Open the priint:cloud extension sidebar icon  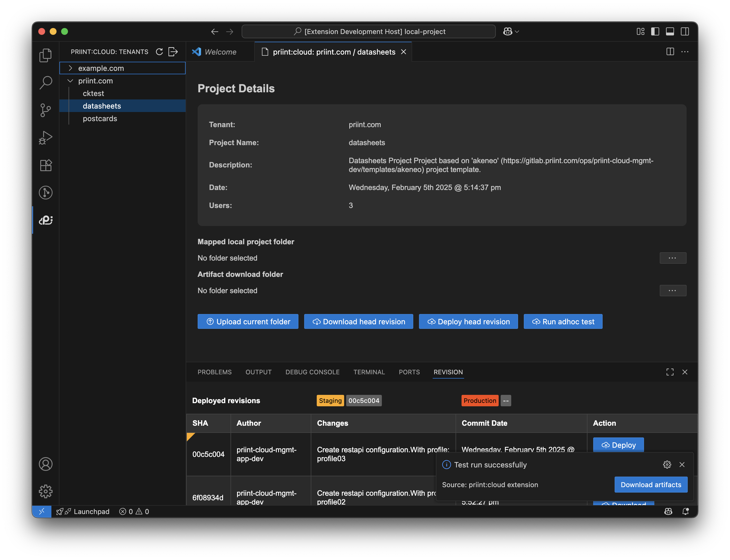coord(46,220)
